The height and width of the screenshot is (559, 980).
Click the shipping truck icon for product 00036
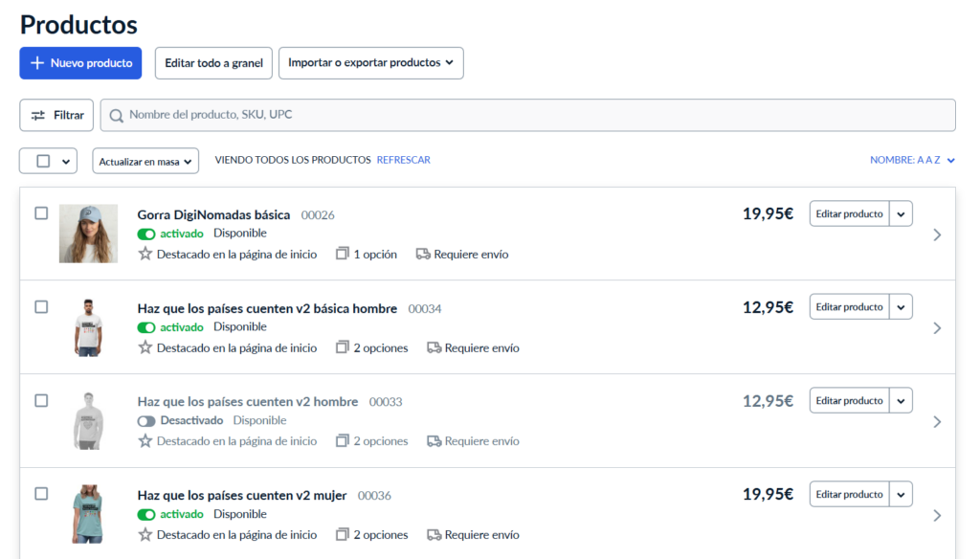click(x=434, y=535)
